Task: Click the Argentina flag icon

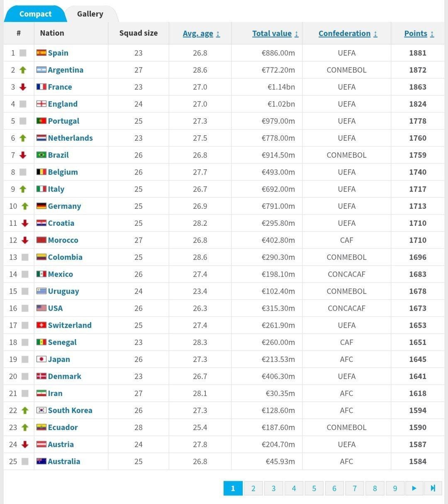Action: 41,70
